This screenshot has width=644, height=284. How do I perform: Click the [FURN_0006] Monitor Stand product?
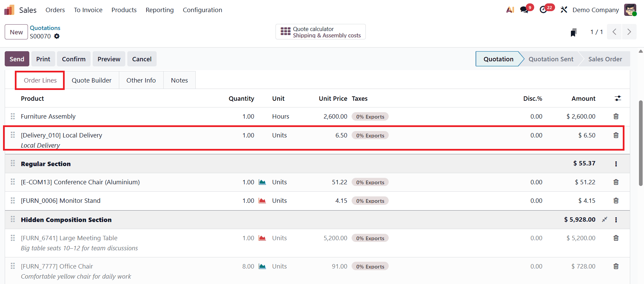pyautogui.click(x=61, y=200)
